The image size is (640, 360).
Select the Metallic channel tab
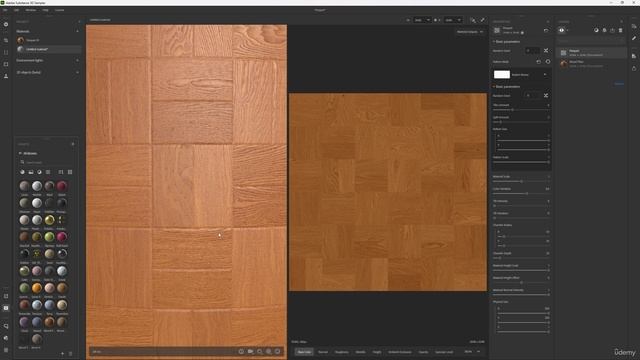[x=360, y=352]
